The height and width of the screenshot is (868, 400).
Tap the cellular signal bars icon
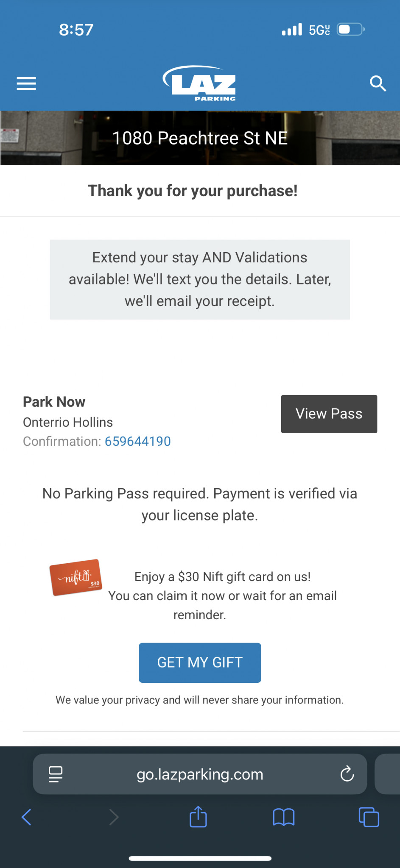tap(292, 30)
